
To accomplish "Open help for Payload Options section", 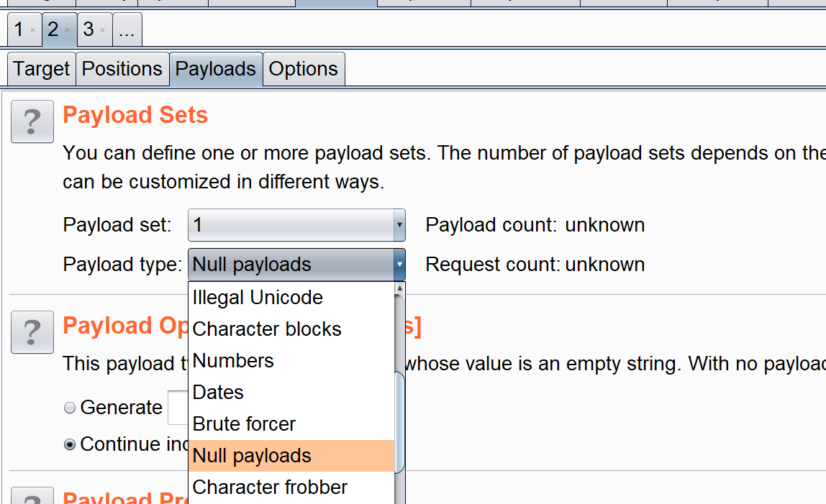I will (32, 332).
